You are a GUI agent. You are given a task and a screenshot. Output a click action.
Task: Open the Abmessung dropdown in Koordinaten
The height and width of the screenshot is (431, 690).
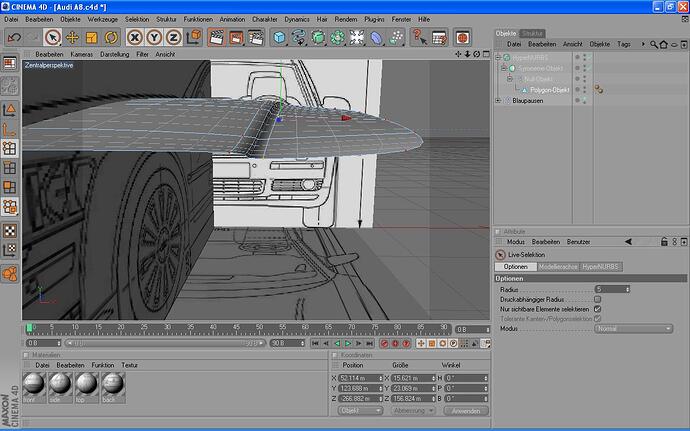point(413,411)
